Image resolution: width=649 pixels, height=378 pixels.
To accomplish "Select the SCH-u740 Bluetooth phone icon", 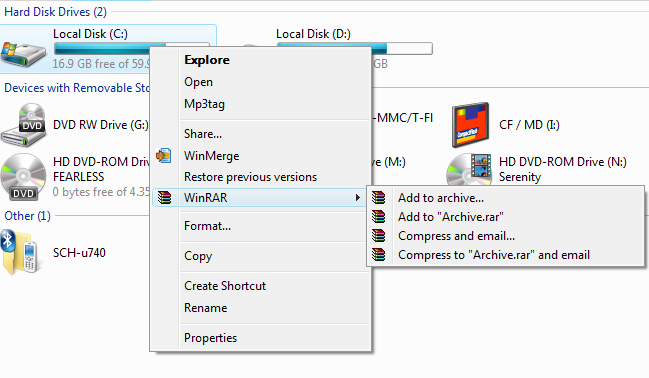I will pyautogui.click(x=20, y=252).
